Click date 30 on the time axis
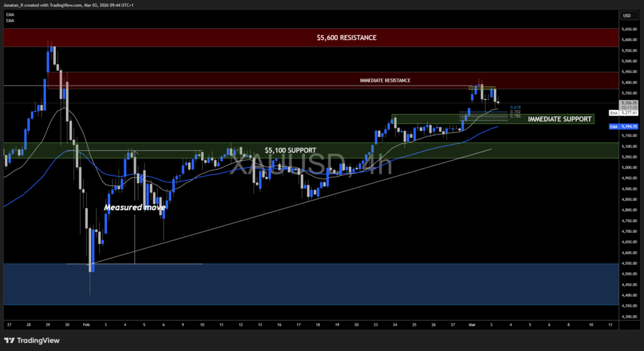The image size is (644, 351). [67, 325]
